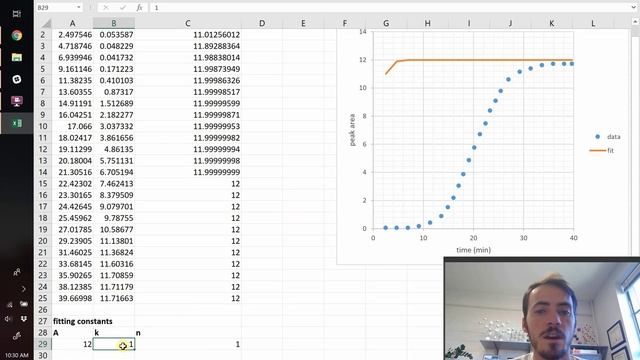
Task: Click into the formula bar showing 1
Action: 390,7
